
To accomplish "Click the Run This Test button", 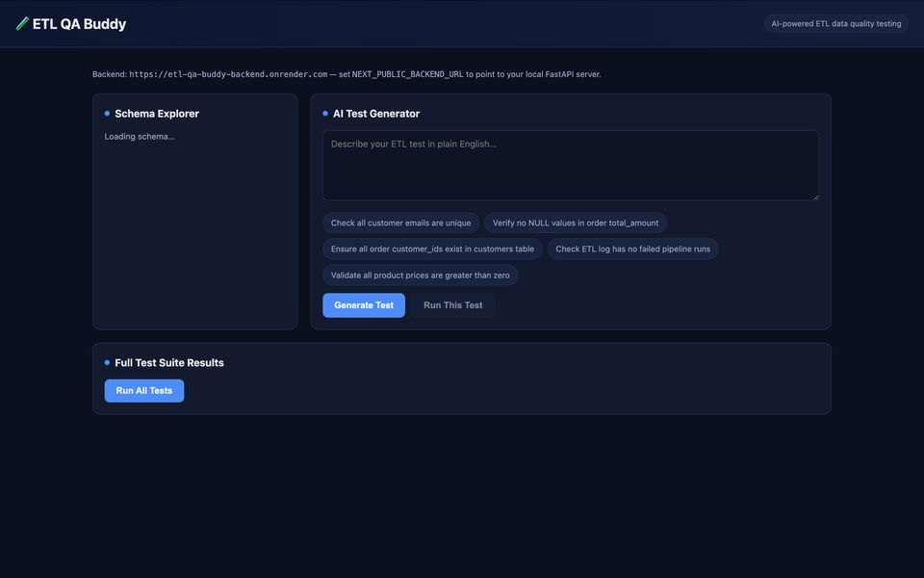I will pos(452,305).
